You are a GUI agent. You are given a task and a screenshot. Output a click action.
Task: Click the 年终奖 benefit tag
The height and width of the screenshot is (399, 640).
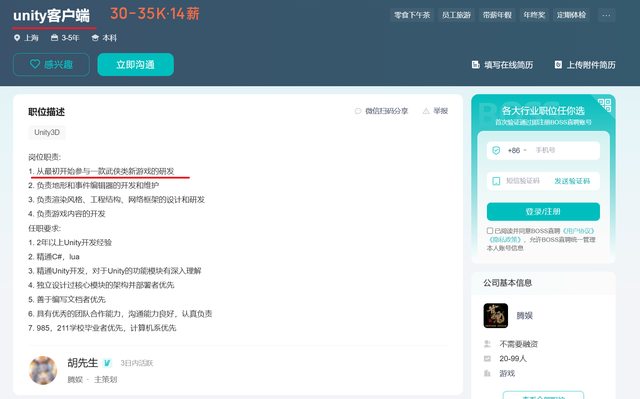tap(534, 15)
